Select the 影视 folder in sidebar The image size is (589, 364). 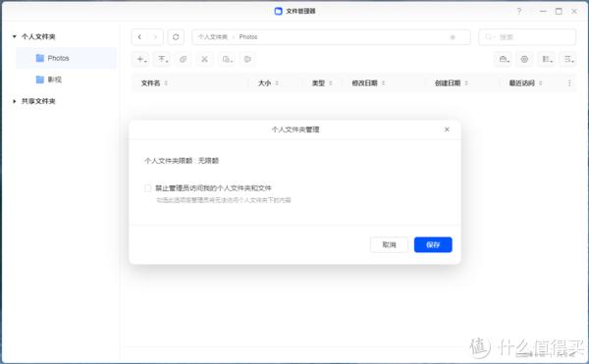pos(66,79)
